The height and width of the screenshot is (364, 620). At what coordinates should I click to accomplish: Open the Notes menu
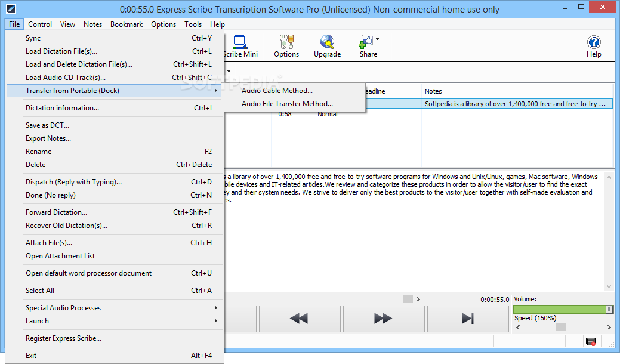[92, 24]
